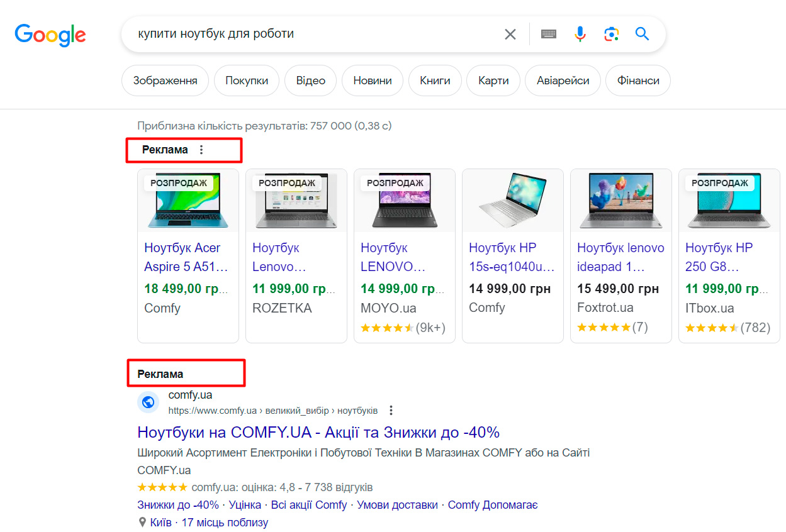Click the result count text 757 000

(264, 126)
